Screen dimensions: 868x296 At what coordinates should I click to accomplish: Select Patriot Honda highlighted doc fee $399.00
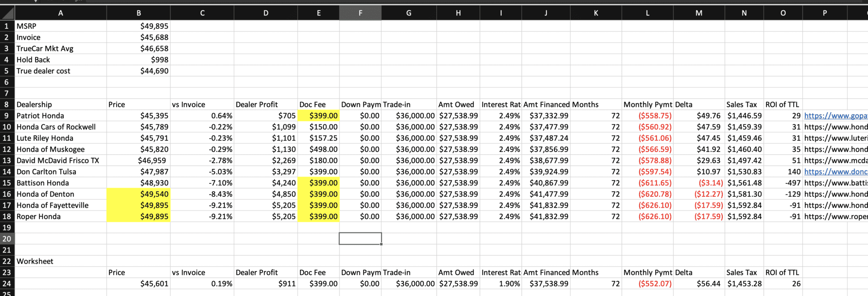[x=318, y=116]
